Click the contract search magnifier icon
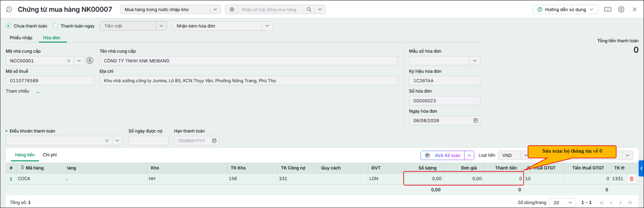This screenshot has height=208, width=644. coord(309,9)
